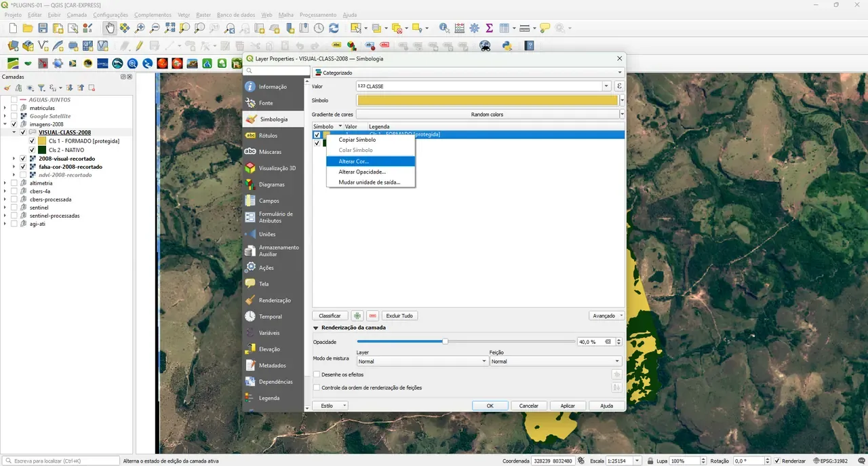Open the Layer blend mode dropdown
The width and height of the screenshot is (868, 466).
(422, 362)
